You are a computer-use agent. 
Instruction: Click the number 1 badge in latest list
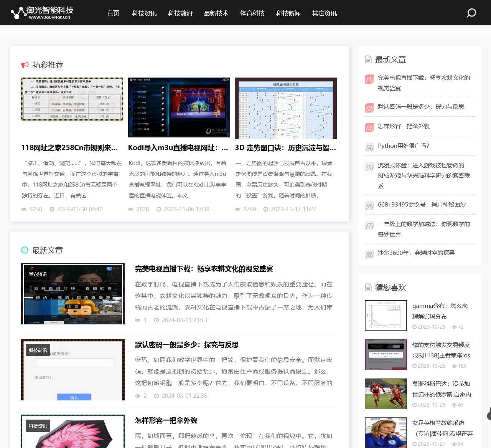tap(369, 79)
